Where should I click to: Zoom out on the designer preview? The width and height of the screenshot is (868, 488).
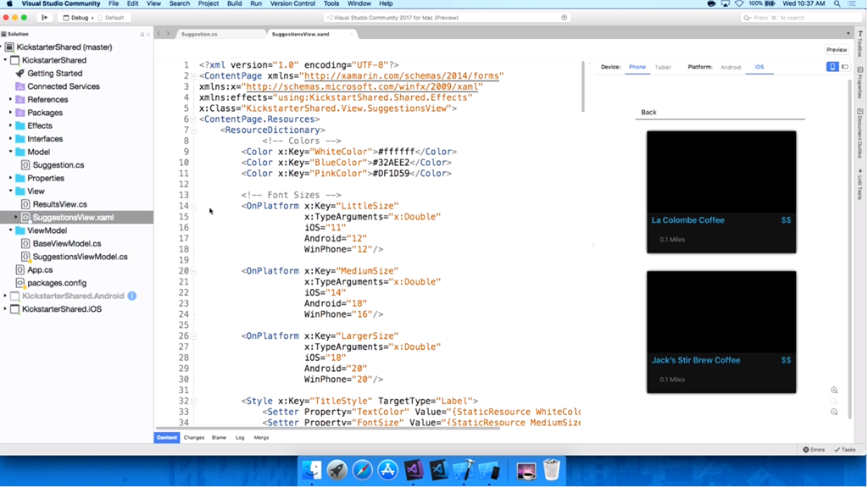click(834, 413)
